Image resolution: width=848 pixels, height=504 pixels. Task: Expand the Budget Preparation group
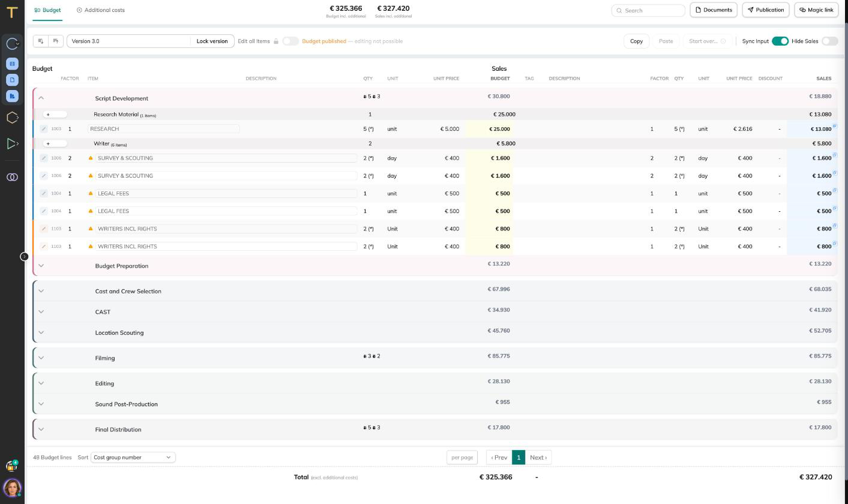[x=41, y=265]
